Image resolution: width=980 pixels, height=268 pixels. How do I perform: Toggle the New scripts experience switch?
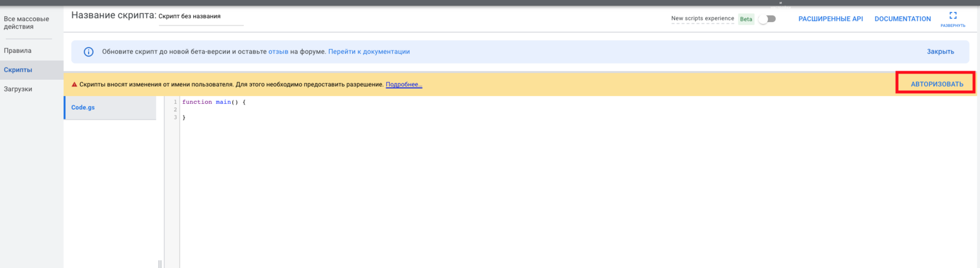click(767, 19)
